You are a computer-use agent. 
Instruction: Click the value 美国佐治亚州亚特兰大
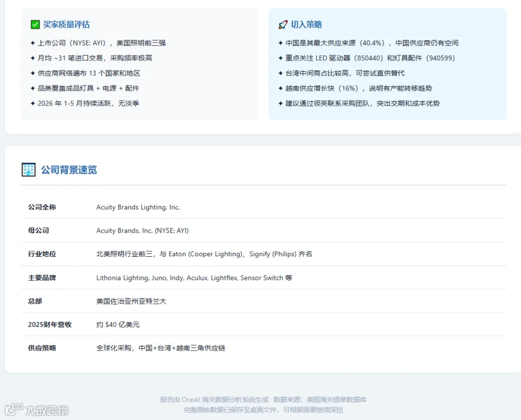(131, 301)
